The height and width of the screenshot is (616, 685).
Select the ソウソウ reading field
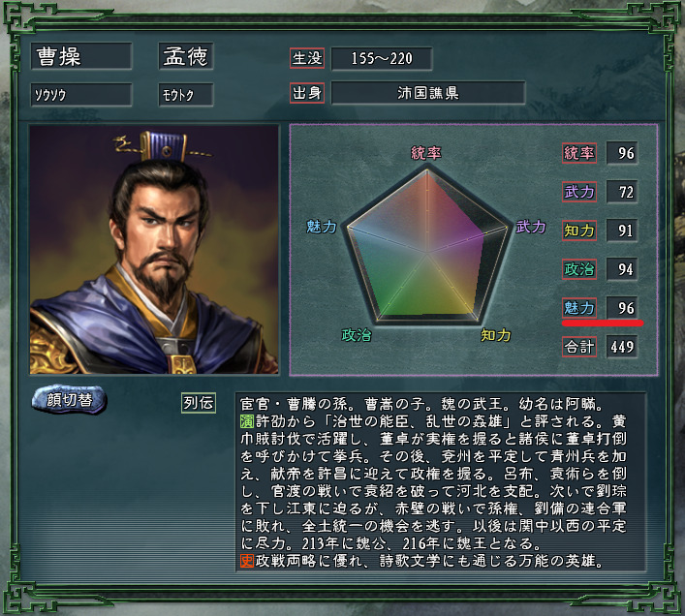(x=81, y=95)
